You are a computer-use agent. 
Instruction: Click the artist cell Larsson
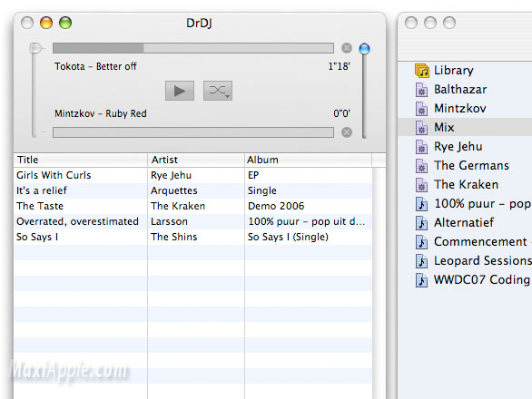pyautogui.click(x=169, y=221)
